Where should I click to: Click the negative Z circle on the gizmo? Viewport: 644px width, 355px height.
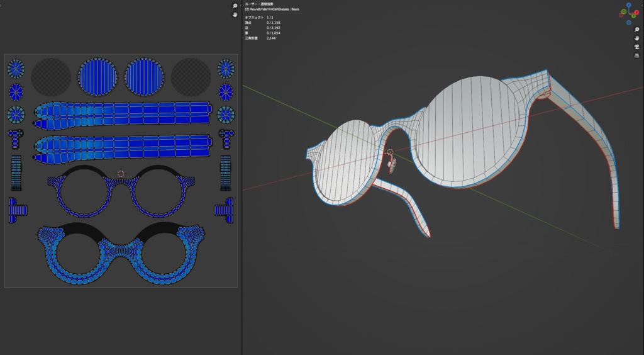[x=630, y=22]
